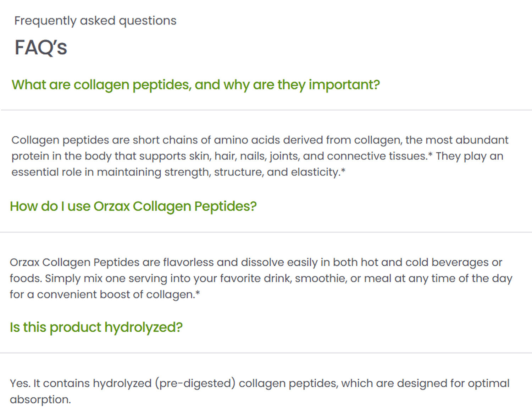Click the divider below "Is this product hydrolyzed?"
Image resolution: width=532 pixels, height=419 pixels.
(266, 353)
